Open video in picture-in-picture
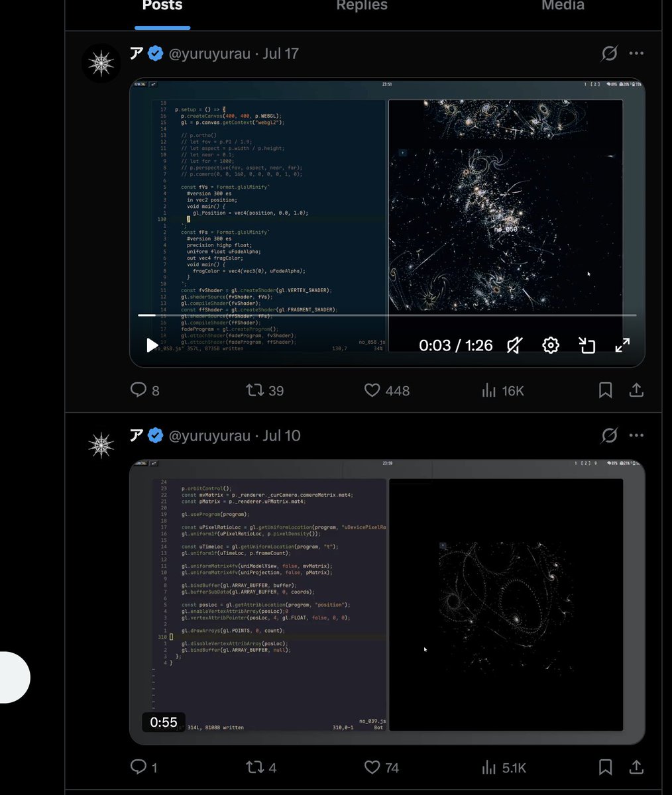The height and width of the screenshot is (795, 672). (x=587, y=345)
